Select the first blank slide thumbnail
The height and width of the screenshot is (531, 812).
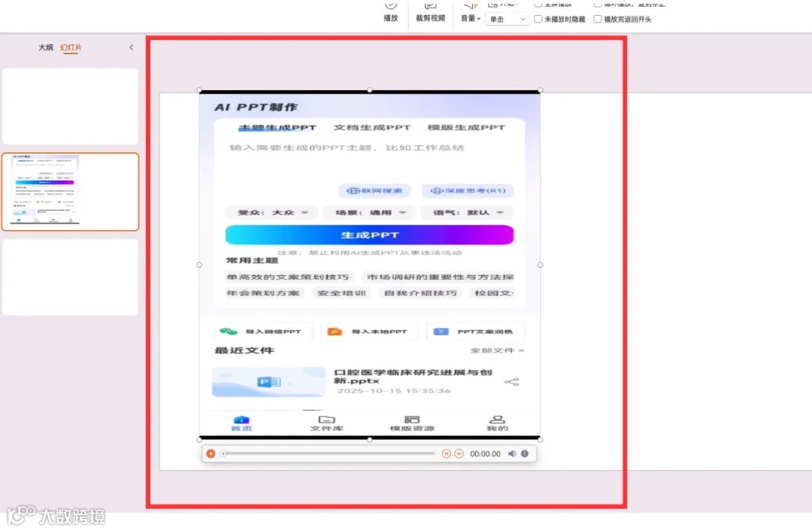pos(71,106)
